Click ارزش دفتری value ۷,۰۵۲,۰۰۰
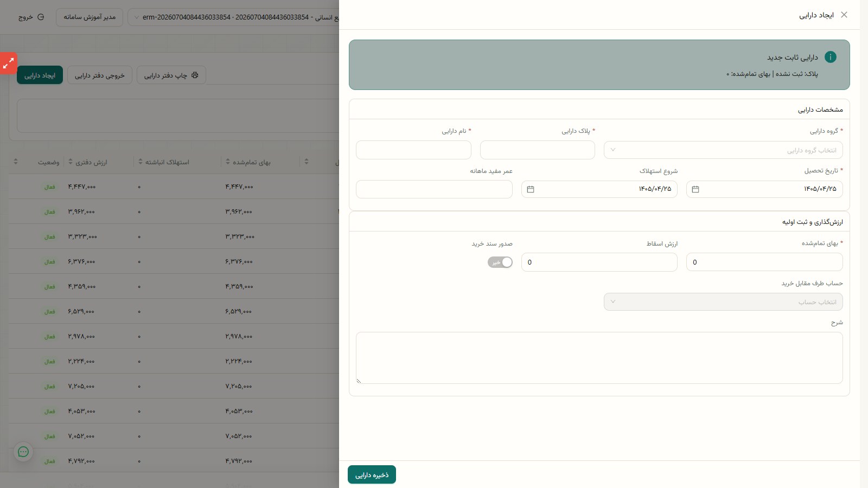868x488 pixels. [81, 436]
